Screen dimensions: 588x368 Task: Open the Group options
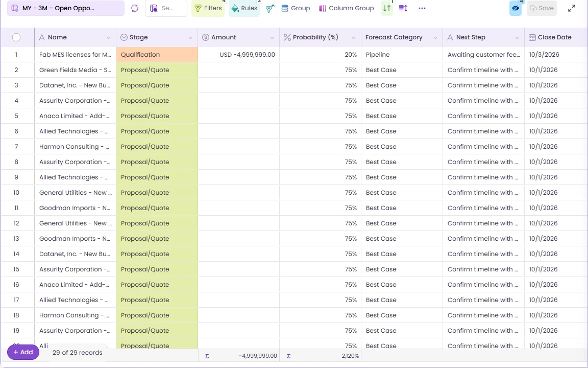[x=296, y=8]
